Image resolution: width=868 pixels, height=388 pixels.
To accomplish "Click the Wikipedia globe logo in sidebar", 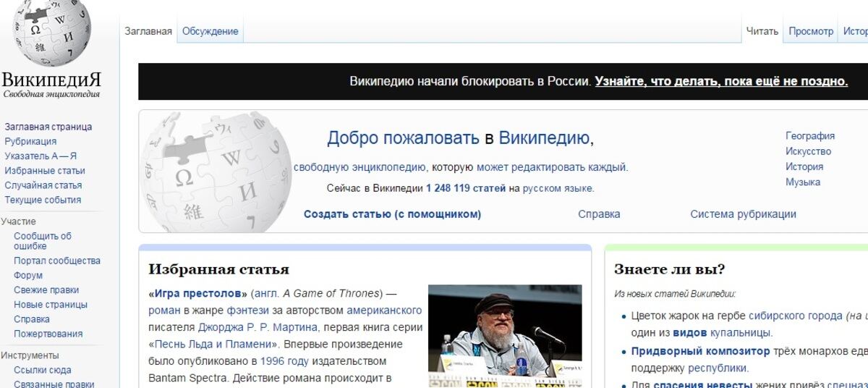I will [x=51, y=33].
